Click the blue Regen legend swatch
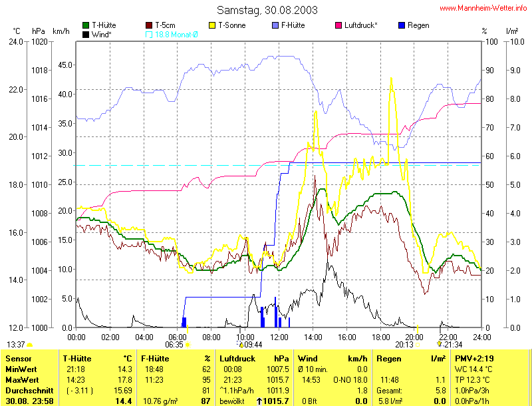Image resolution: width=532 pixels, height=406 pixels. (x=401, y=25)
